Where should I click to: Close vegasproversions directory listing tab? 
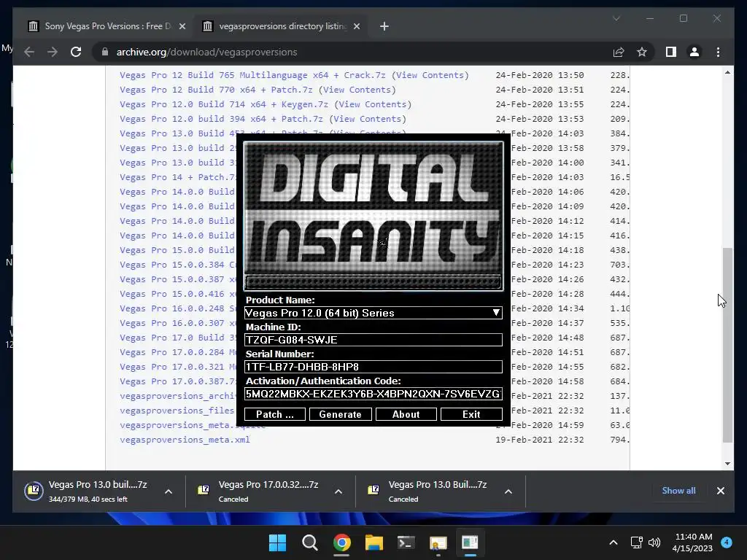(x=356, y=26)
